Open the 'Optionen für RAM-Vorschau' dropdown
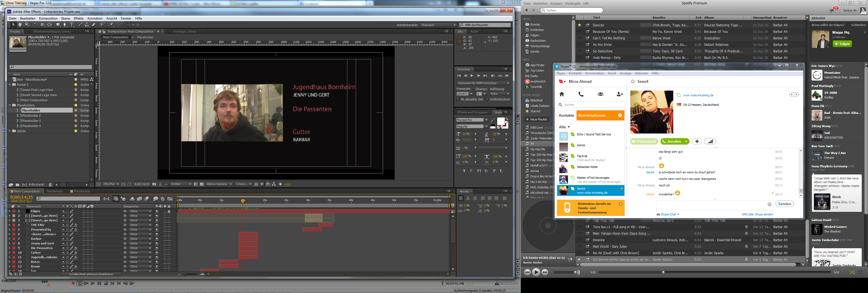The width and height of the screenshot is (868, 293). [483, 83]
